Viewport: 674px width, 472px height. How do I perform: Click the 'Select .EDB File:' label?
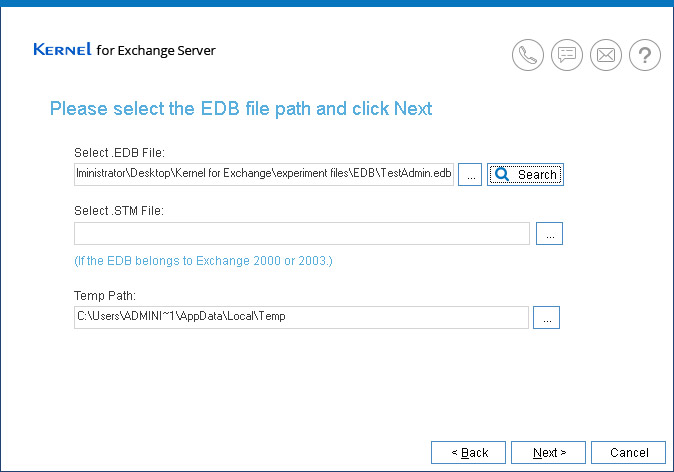point(119,153)
